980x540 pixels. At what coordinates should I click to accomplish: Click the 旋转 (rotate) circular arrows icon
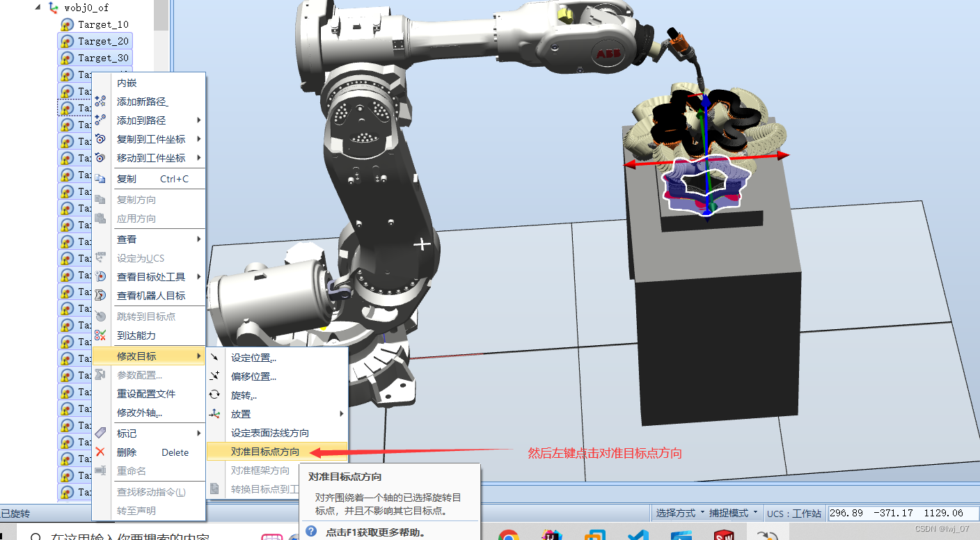coord(214,395)
